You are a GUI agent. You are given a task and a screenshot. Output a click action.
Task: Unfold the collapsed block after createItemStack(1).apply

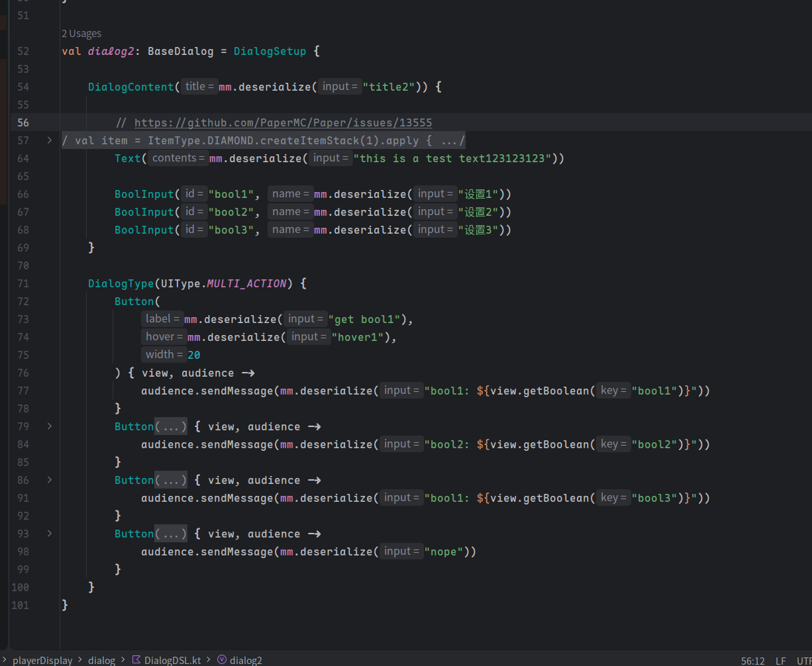pyautogui.click(x=453, y=140)
